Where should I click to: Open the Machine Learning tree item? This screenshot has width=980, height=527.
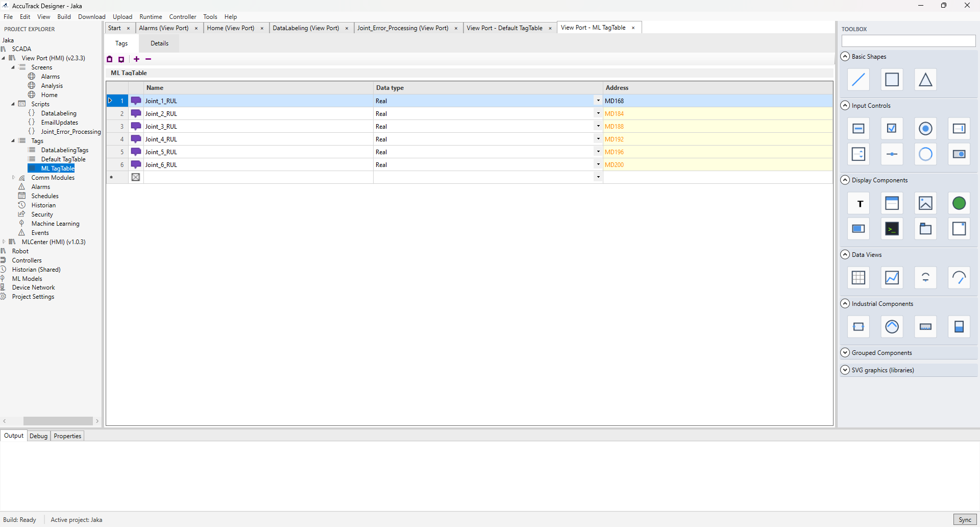(x=55, y=224)
